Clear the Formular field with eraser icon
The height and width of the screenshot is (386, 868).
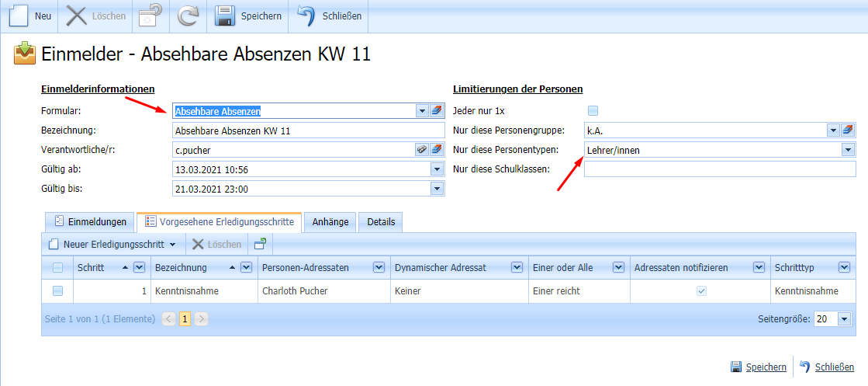point(436,111)
